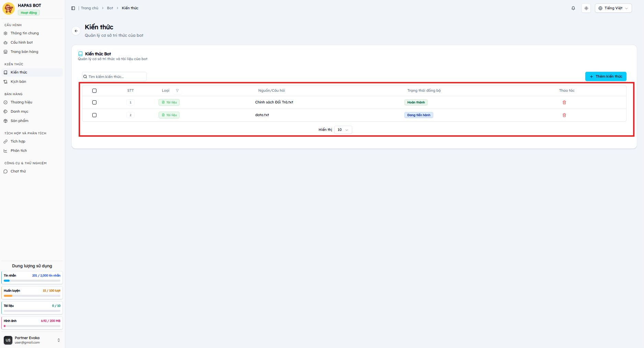This screenshot has height=348, width=644.
Task: Check the data.txt row checkbox
Action: coord(94,115)
